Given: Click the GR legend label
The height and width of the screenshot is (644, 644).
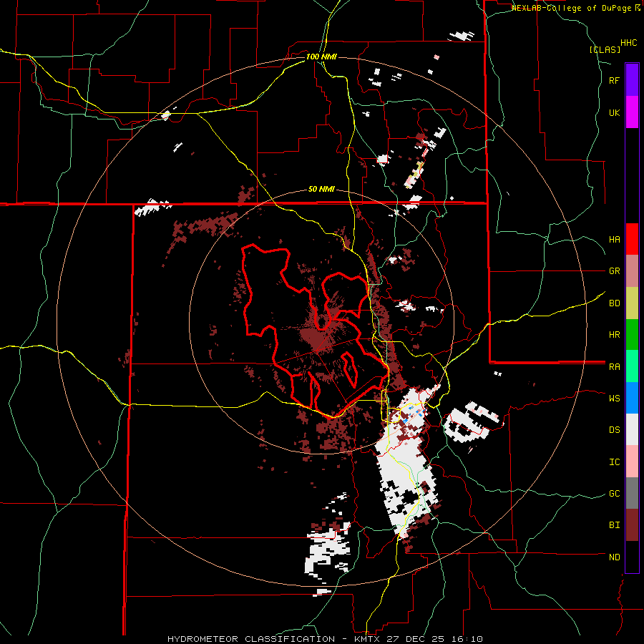Looking at the screenshot, I should (x=614, y=271).
